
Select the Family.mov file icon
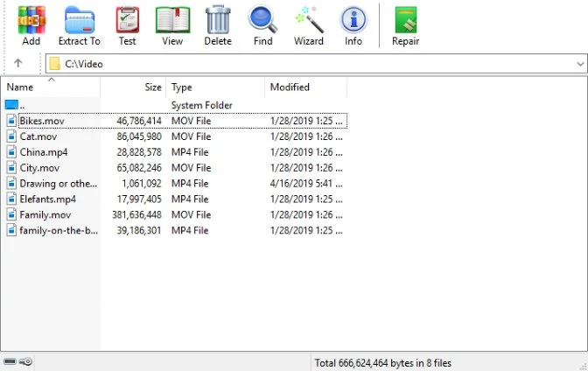(x=11, y=214)
